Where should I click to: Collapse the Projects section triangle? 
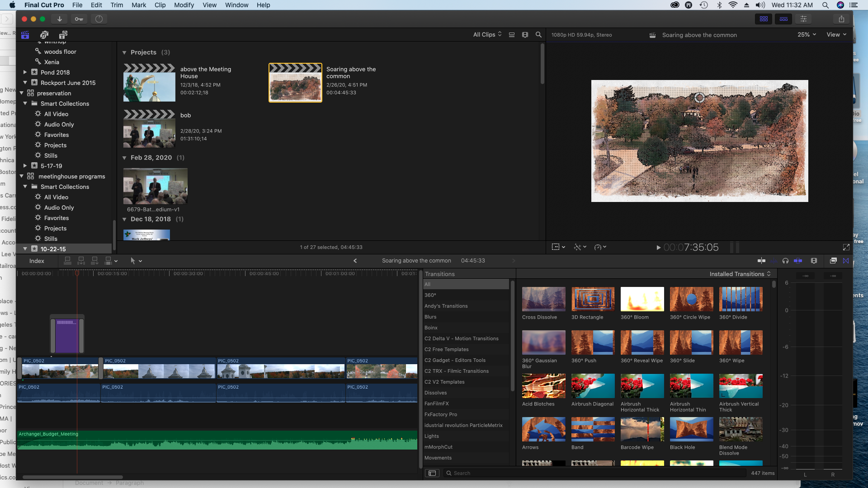124,52
